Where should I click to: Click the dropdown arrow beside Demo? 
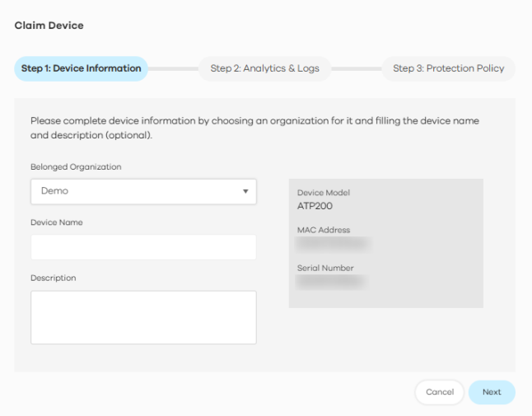point(245,191)
